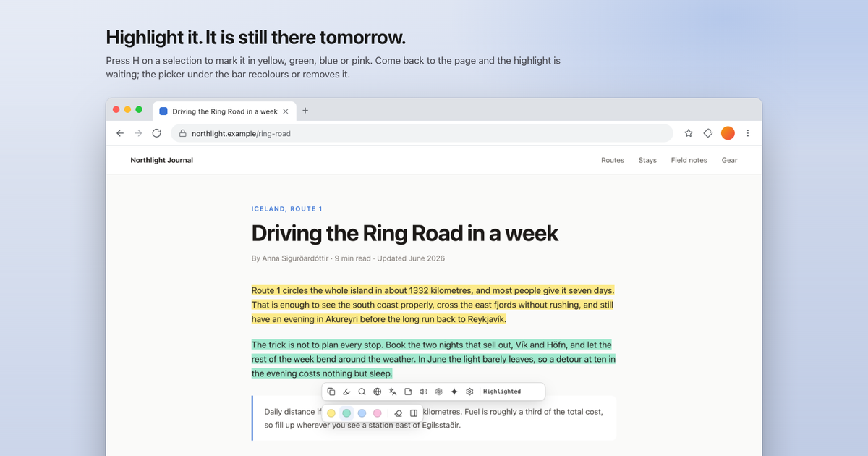
Task: Reload the page with the refresh icon
Action: click(x=157, y=133)
